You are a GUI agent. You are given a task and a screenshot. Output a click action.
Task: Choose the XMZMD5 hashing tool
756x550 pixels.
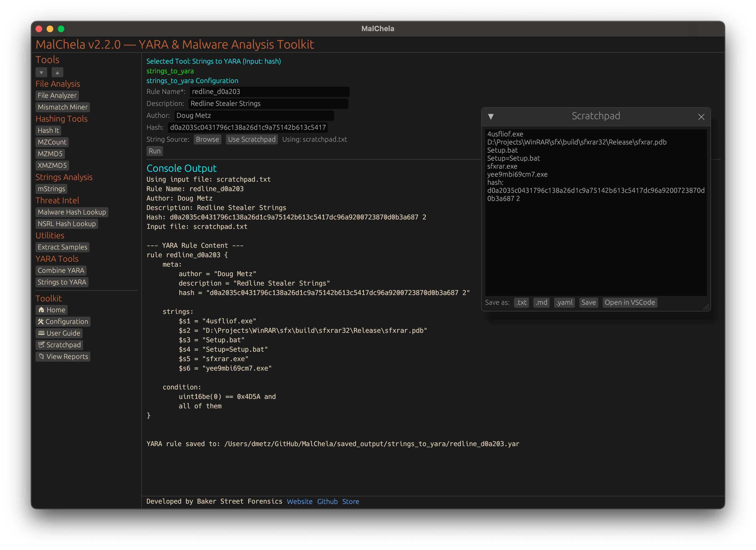[52, 166]
